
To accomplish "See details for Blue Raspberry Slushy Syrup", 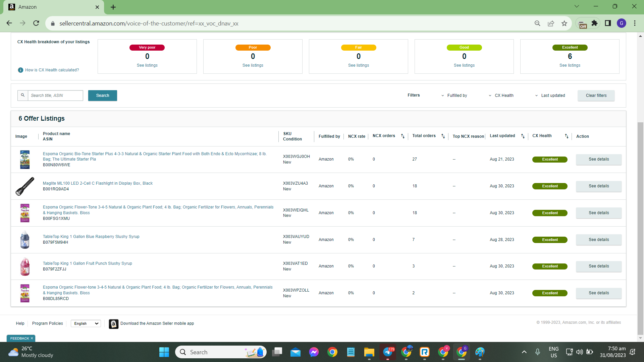I will point(599,240).
